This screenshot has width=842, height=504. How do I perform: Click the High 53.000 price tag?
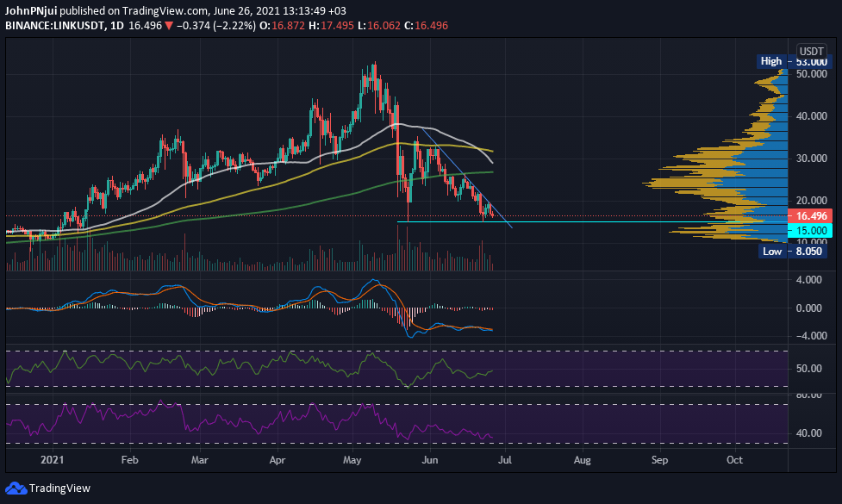(786, 61)
